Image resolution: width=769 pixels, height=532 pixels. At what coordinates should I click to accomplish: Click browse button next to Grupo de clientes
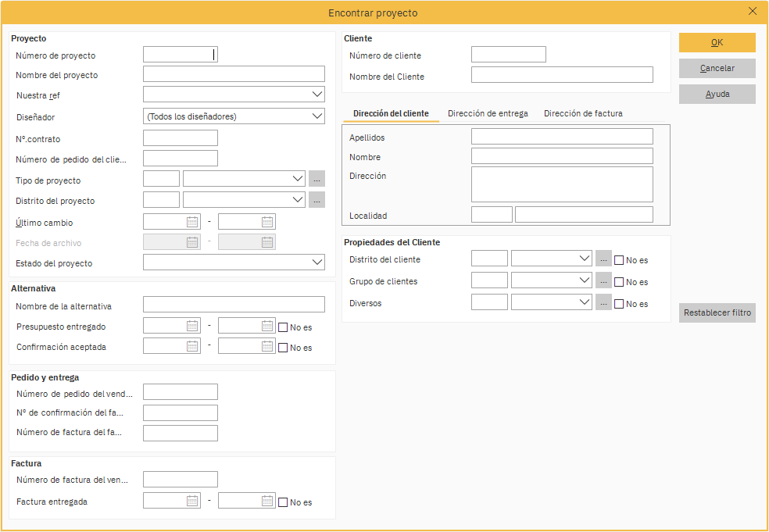coord(603,280)
